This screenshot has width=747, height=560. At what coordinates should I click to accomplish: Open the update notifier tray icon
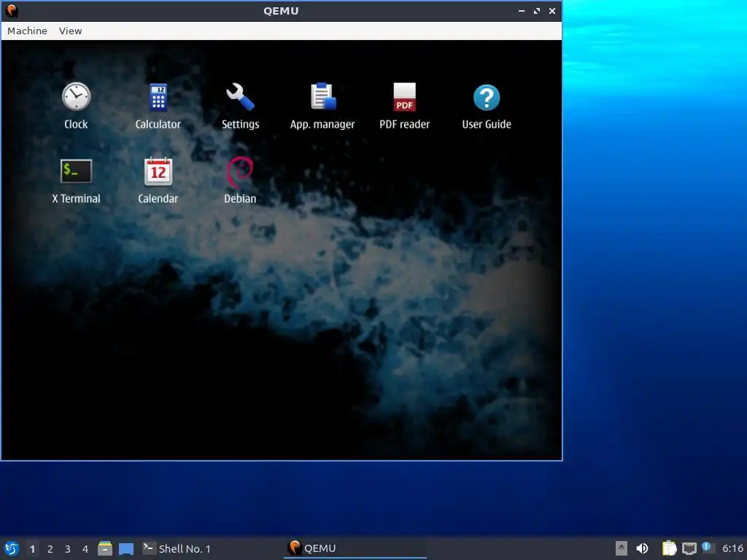[708, 548]
